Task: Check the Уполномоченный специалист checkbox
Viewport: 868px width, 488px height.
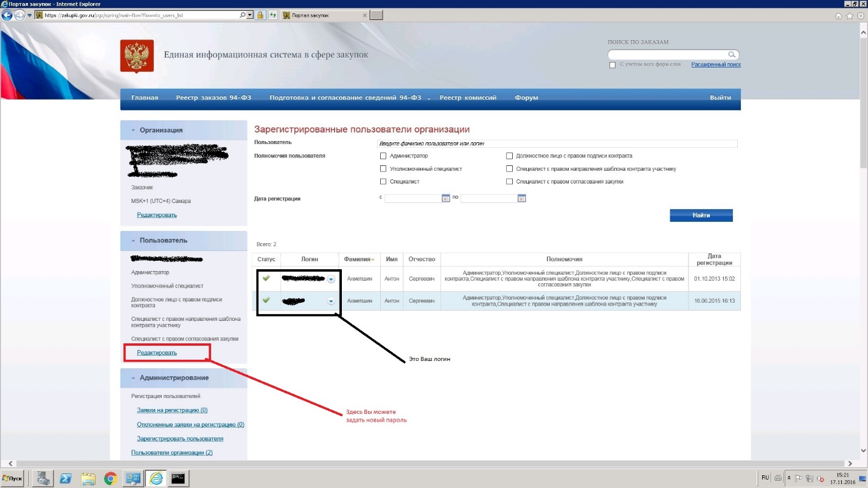Action: 383,169
